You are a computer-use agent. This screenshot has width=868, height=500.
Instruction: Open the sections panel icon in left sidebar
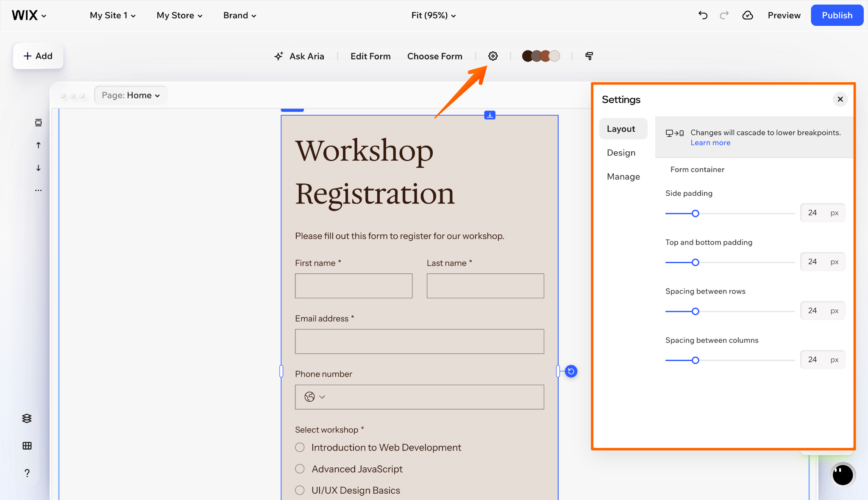pyautogui.click(x=39, y=122)
